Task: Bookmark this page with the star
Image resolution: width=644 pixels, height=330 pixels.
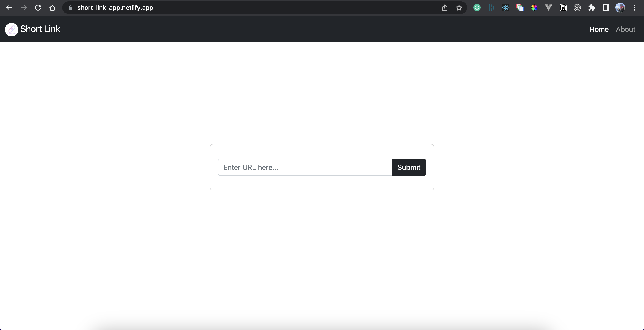Action: (x=459, y=8)
